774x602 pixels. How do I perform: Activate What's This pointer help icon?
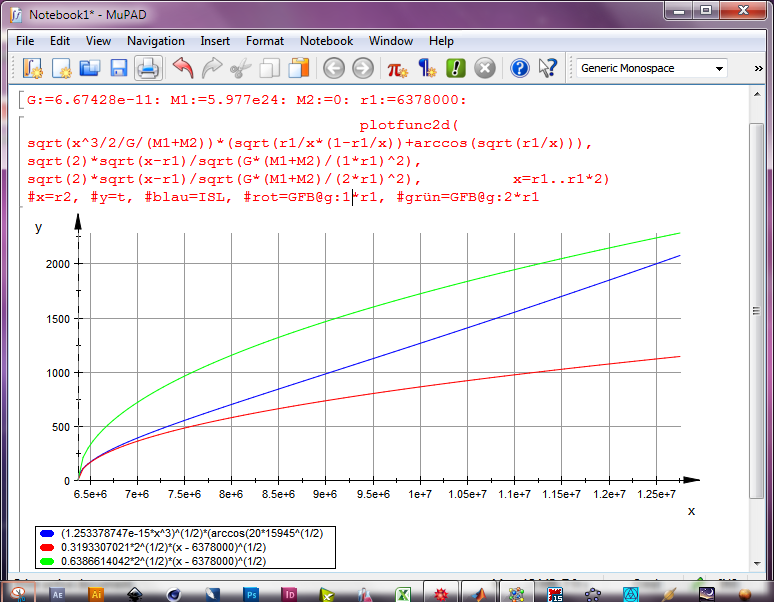click(x=547, y=68)
